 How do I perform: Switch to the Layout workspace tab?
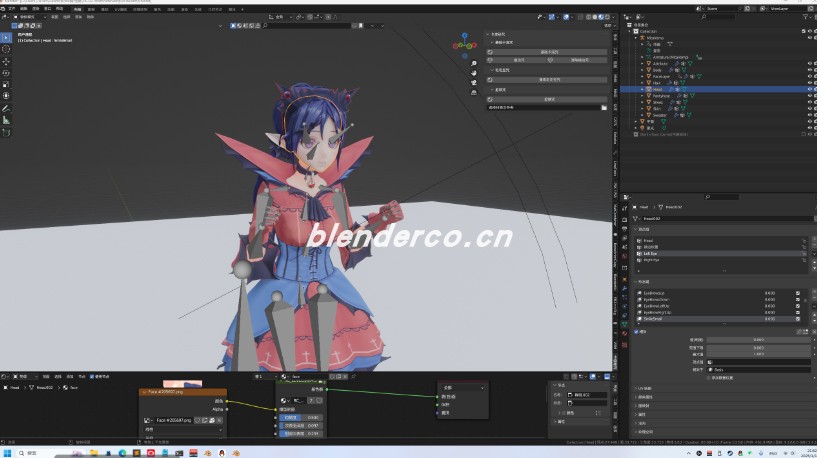pyautogui.click(x=77, y=9)
